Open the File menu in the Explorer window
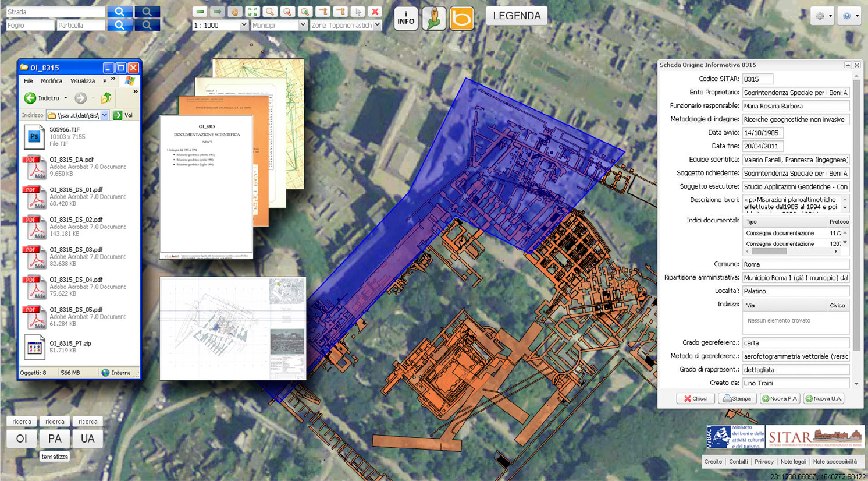Image resolution: width=868 pixels, height=481 pixels. click(28, 81)
